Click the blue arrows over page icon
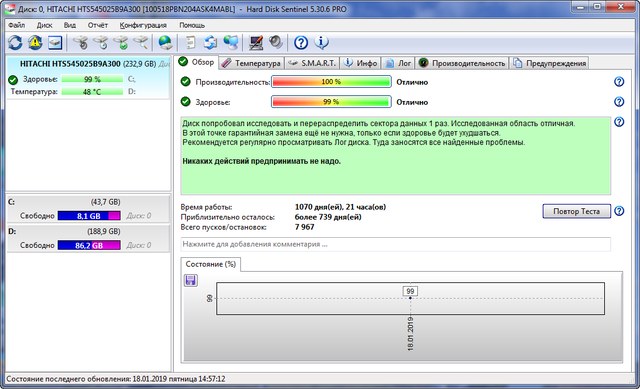Screen dimensions: 640x389 click(211, 42)
